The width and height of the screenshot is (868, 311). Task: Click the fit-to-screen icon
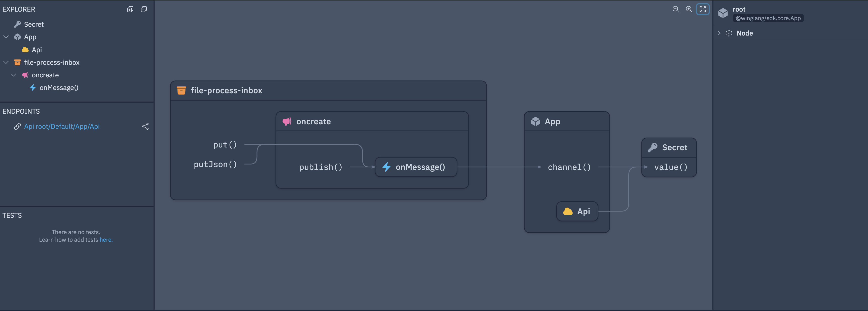tap(703, 9)
